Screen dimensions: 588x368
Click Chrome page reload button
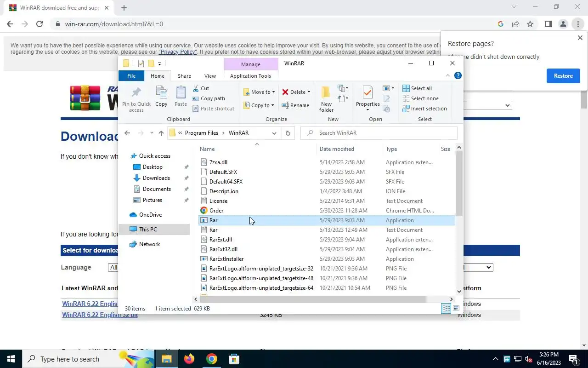(x=40, y=24)
